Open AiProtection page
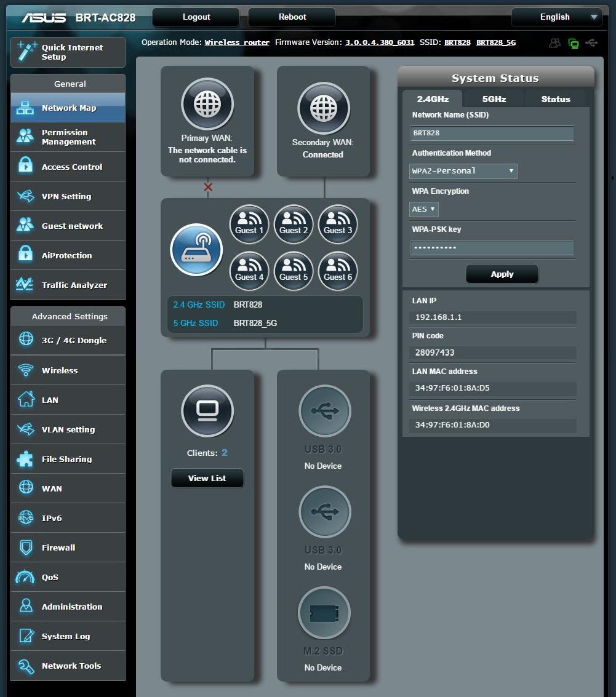Viewport: 616px width, 697px height. (68, 255)
